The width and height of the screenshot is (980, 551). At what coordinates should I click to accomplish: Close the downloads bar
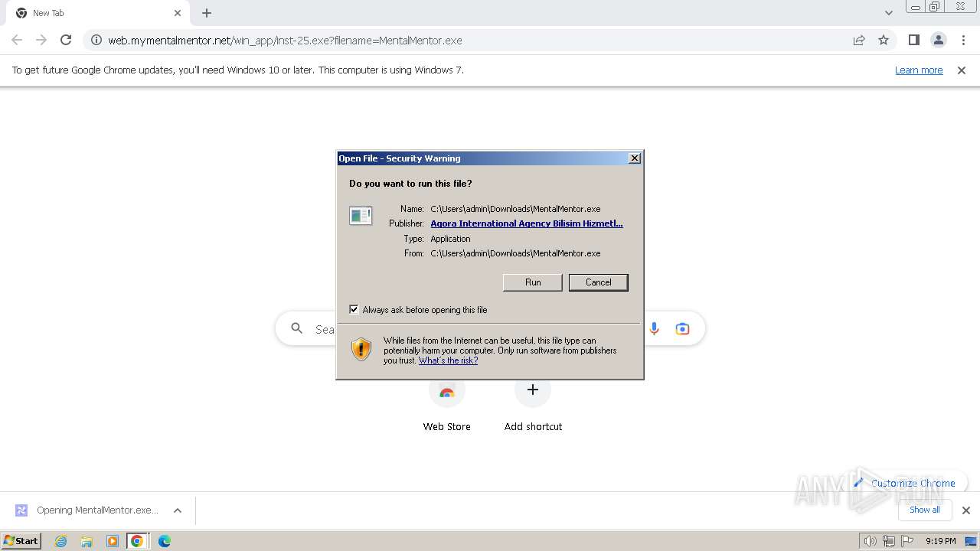point(966,510)
